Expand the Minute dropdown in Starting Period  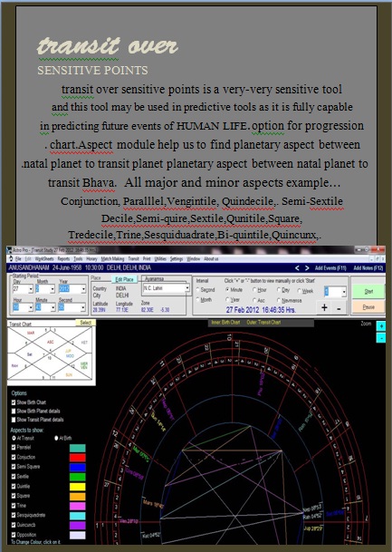pos(53,307)
